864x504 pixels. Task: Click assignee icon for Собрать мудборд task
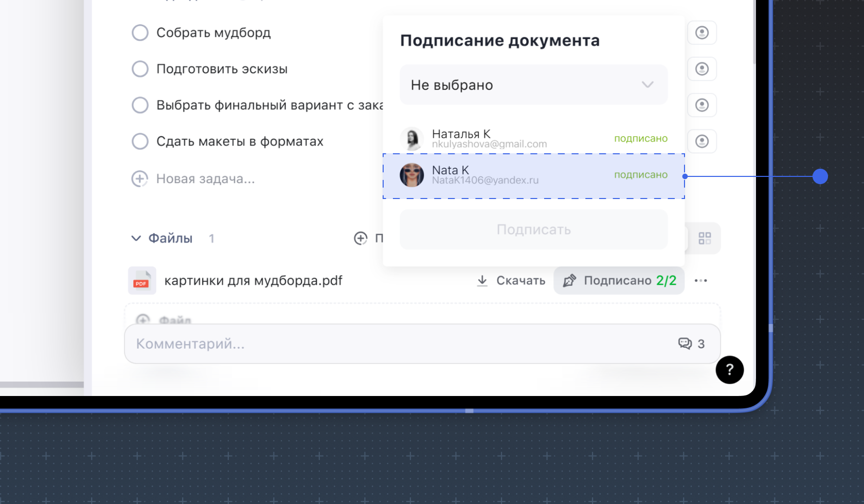tap(701, 32)
